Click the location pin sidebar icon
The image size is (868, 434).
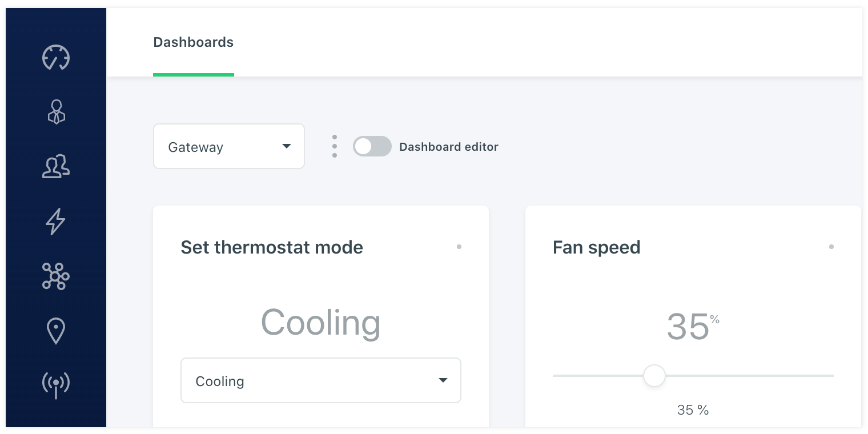[56, 331]
